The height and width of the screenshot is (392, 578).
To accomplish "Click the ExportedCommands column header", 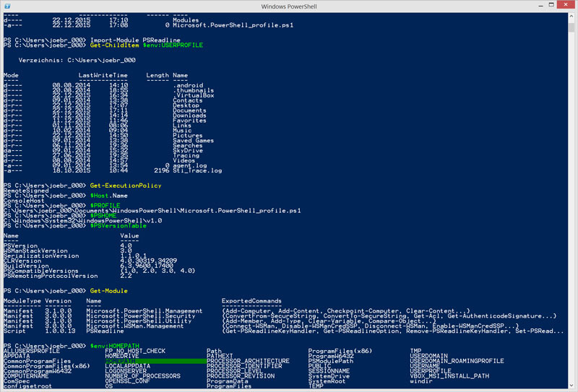I will point(251,301).
